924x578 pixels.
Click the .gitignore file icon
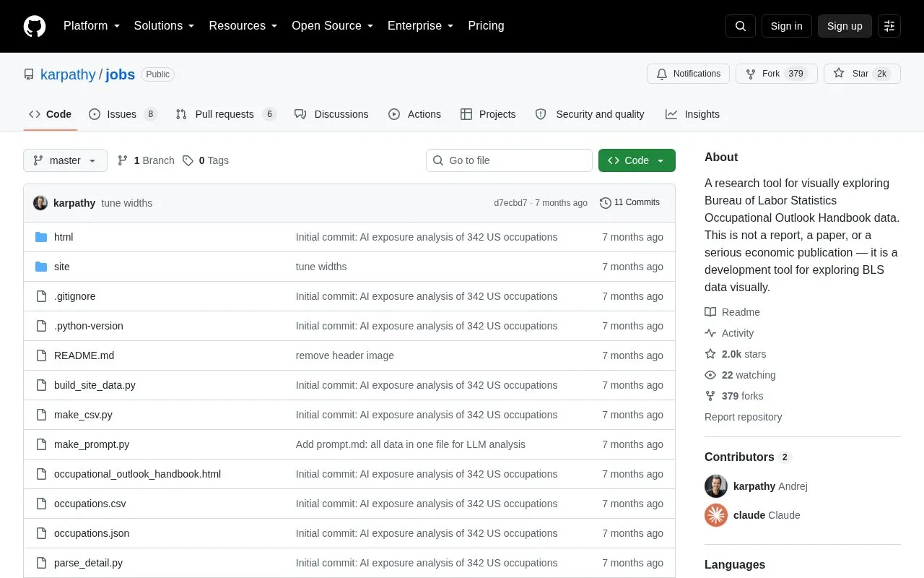(x=41, y=296)
